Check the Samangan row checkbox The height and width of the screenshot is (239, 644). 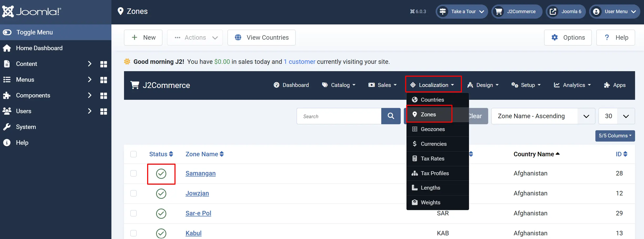pyautogui.click(x=133, y=173)
